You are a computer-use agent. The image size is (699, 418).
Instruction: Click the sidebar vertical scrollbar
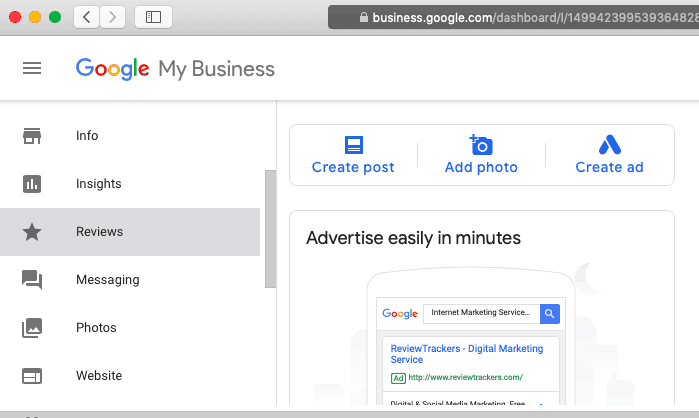tap(268, 229)
